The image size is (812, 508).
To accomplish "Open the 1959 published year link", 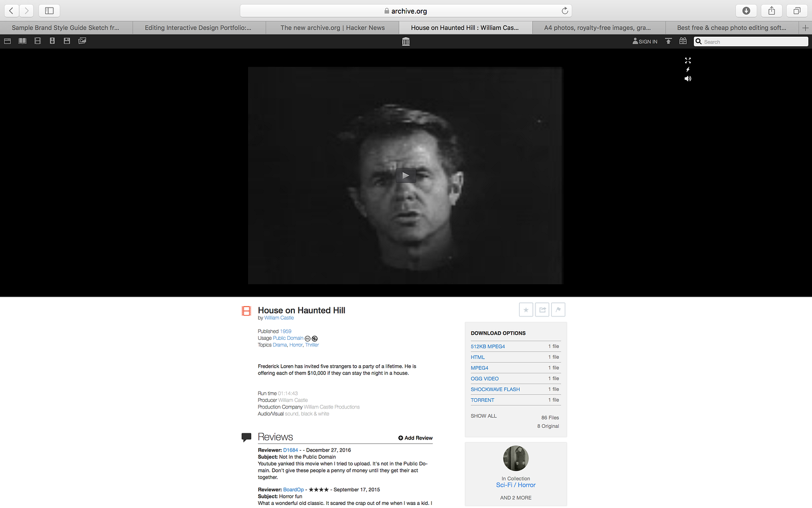I will 286,331.
